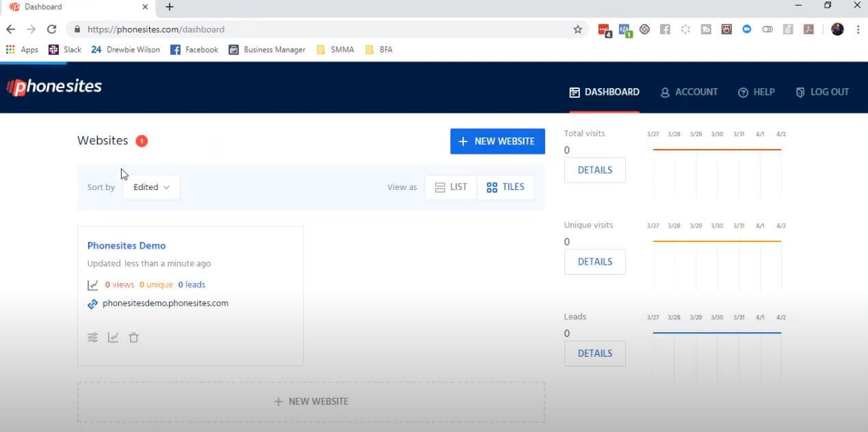
Task: Click the stats chart icon on demo tile
Action: (114, 337)
